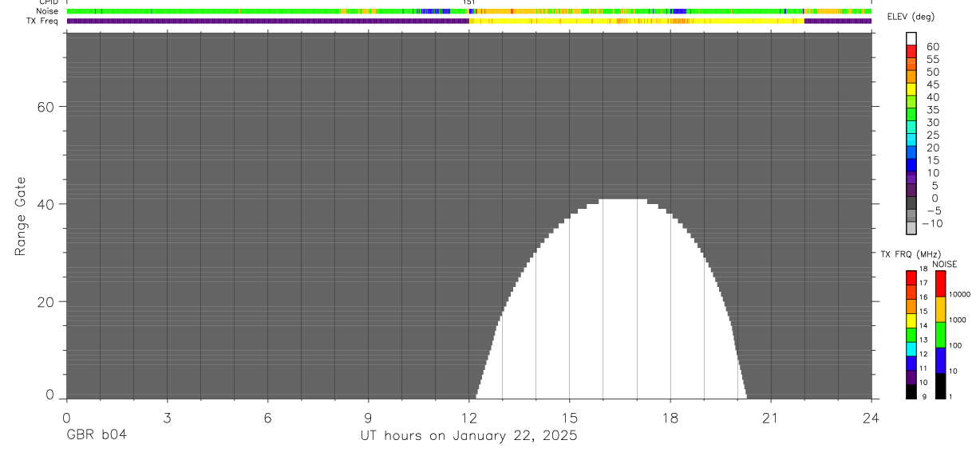980x452 pixels.
Task: Click the red swatch in NOISE legend
Action: (x=940, y=284)
